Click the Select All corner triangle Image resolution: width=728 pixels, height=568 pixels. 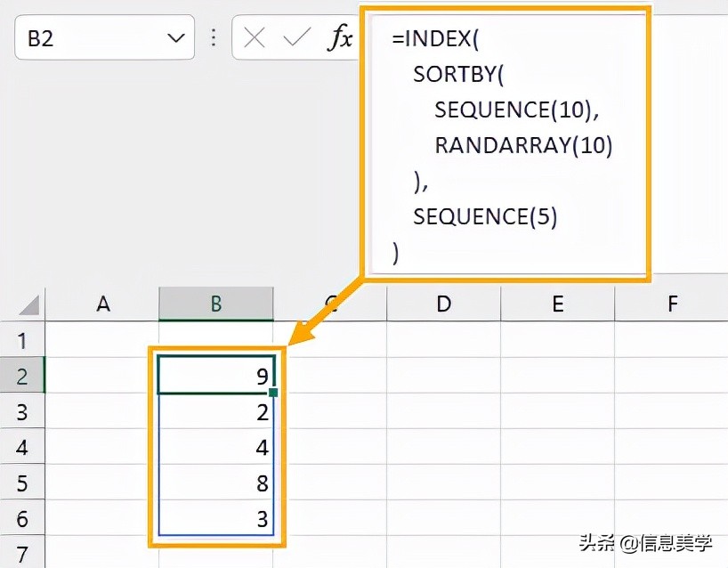29,305
